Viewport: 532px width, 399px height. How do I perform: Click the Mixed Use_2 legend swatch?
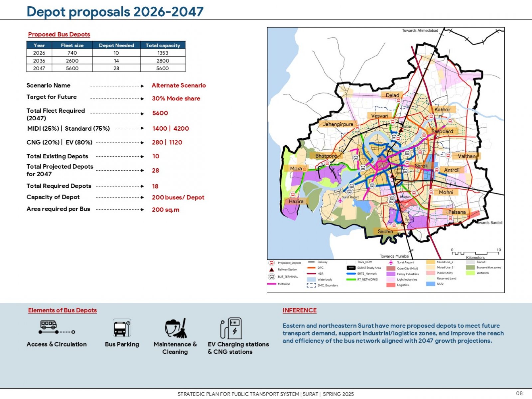click(x=431, y=262)
